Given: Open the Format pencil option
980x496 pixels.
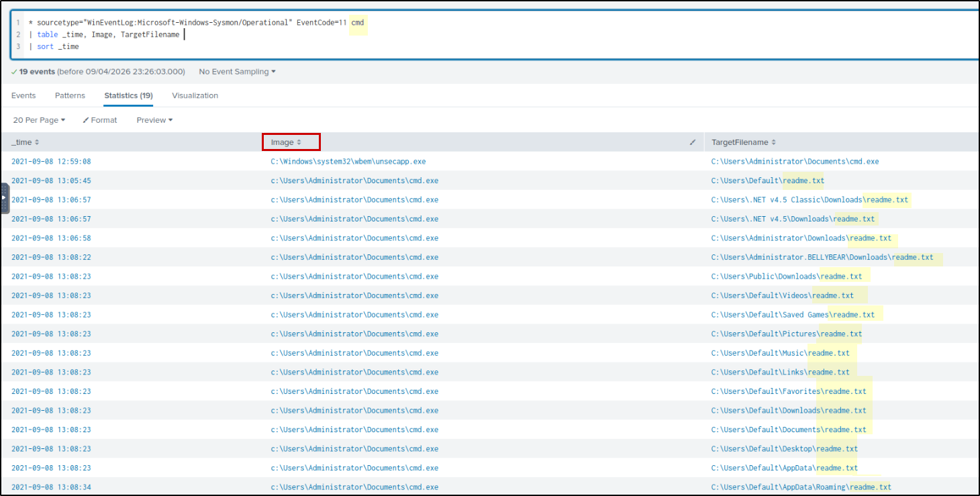Looking at the screenshot, I should click(x=99, y=120).
